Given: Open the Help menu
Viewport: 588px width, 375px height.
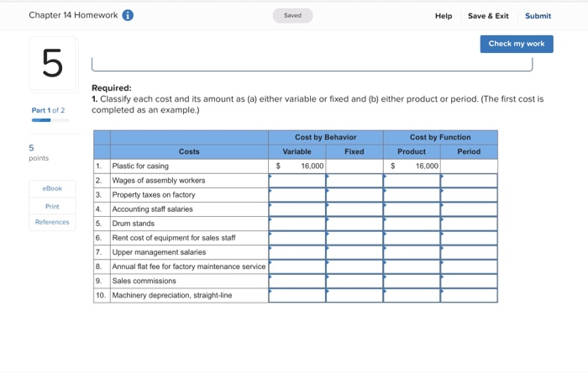Looking at the screenshot, I should click(444, 16).
